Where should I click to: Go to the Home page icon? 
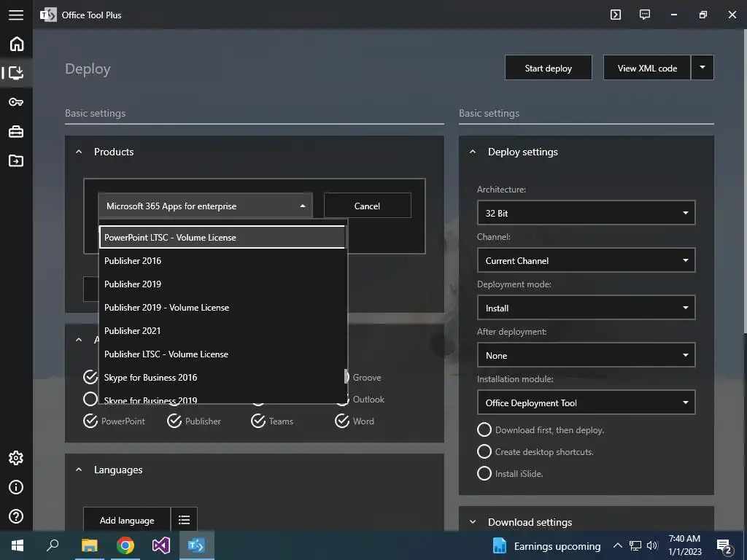(x=16, y=44)
